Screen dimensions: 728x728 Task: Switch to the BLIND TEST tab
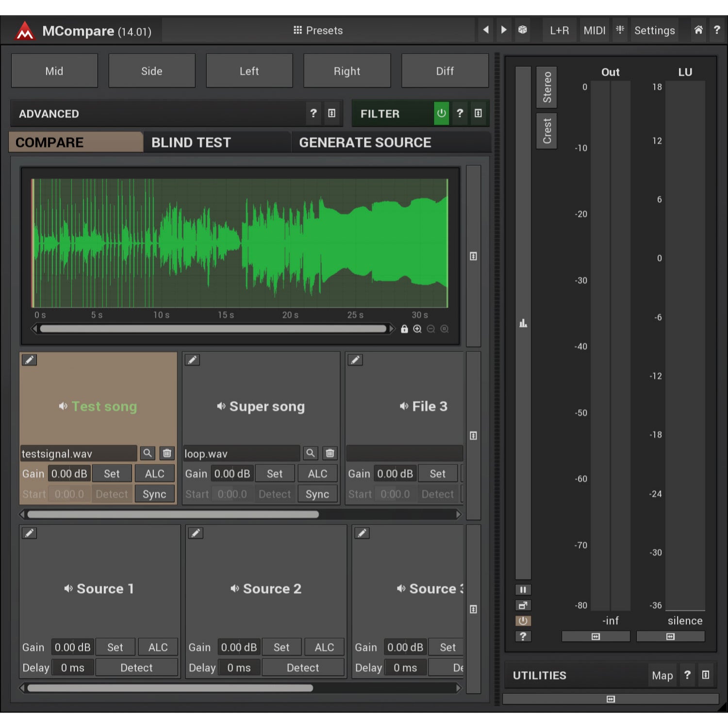coord(217,142)
